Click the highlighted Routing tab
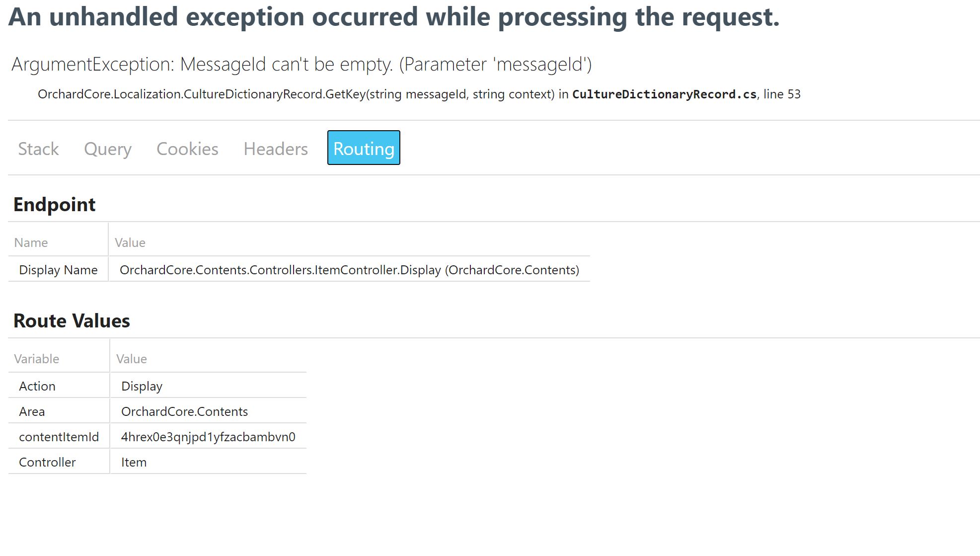Viewport: 980px width, 556px height. tap(363, 148)
